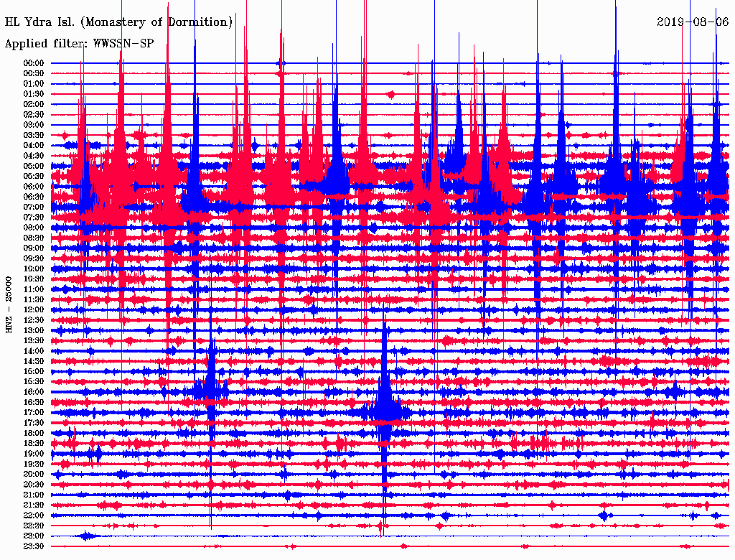Select the 13:00 time label

(34, 330)
